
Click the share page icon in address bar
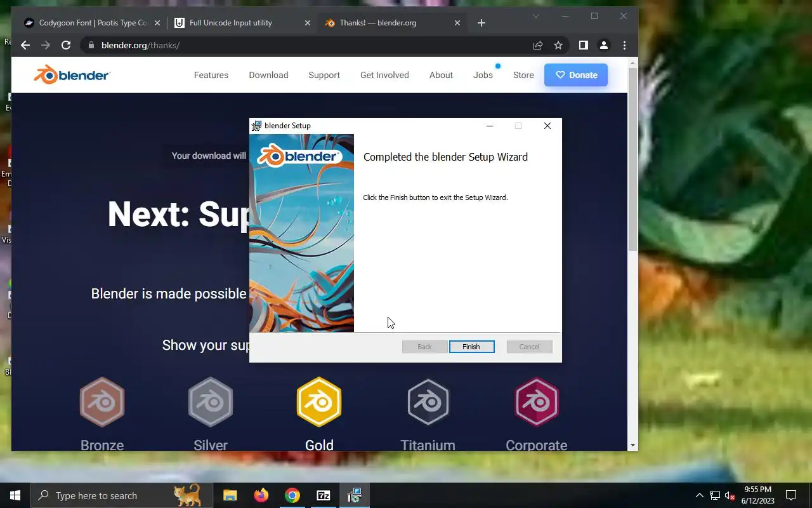[x=538, y=45]
